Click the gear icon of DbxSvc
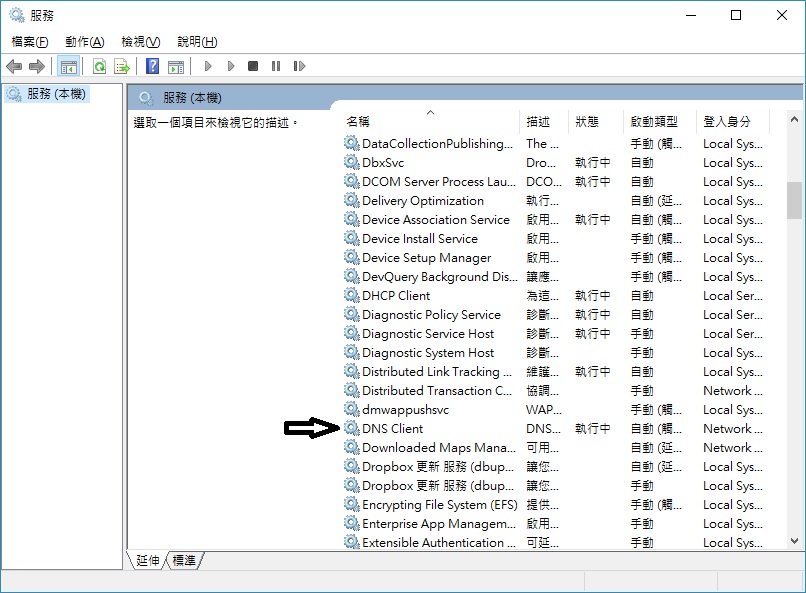The width and height of the screenshot is (806, 593). [352, 162]
